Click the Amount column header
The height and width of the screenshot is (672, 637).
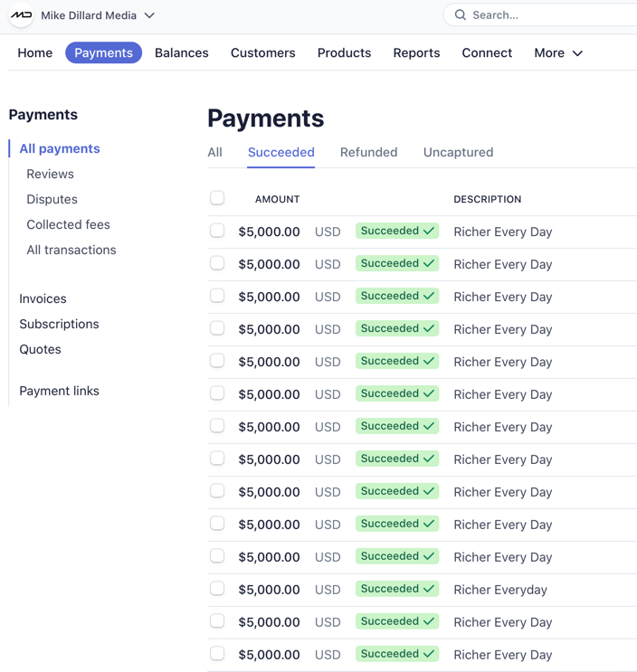click(277, 199)
